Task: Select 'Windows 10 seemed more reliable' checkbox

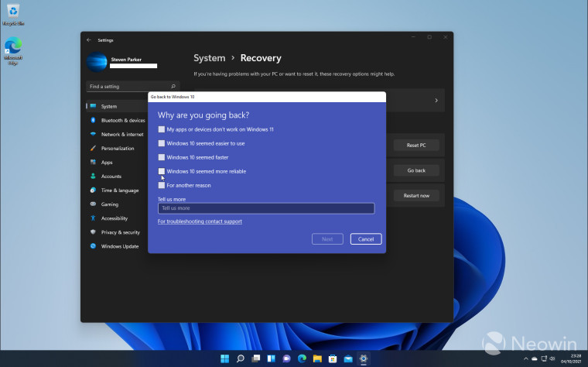Action: coord(161,171)
